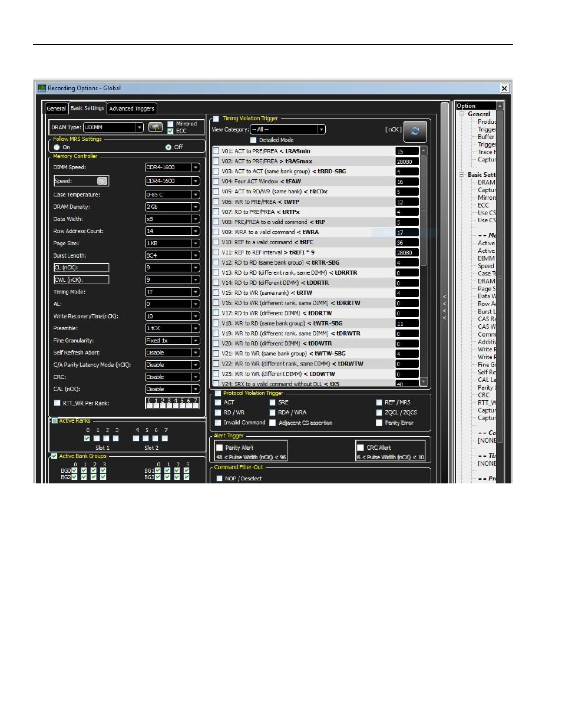The width and height of the screenshot is (562, 728).
Task: Select the Follow MRS Settings Off radio
Action: [168, 147]
